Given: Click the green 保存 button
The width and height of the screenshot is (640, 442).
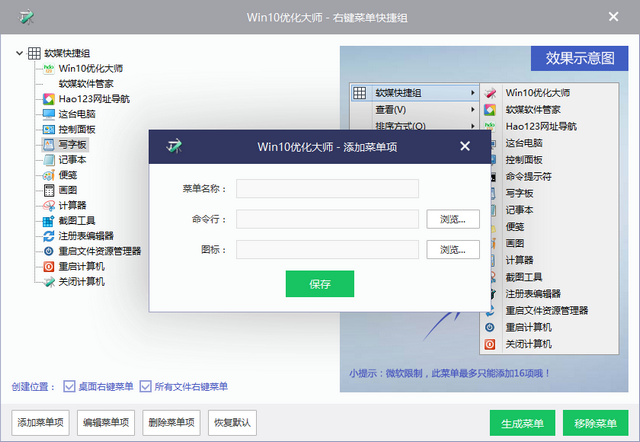Looking at the screenshot, I should 320,284.
